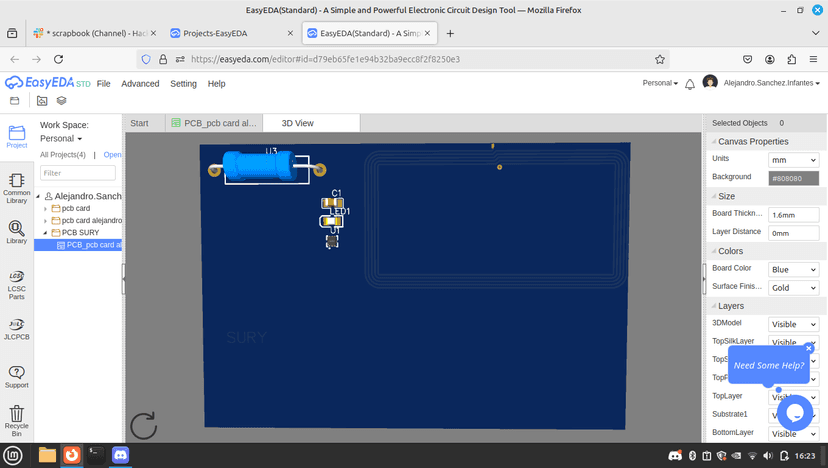Open the Common Library sidebar icon

16,188
